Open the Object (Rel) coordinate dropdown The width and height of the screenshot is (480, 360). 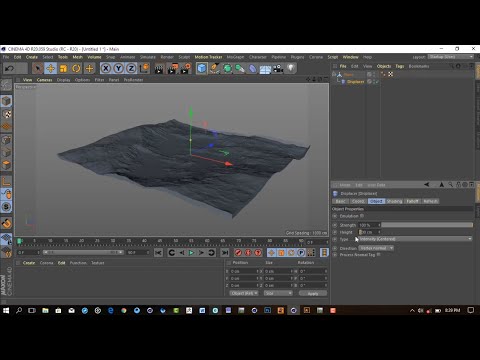(x=244, y=293)
